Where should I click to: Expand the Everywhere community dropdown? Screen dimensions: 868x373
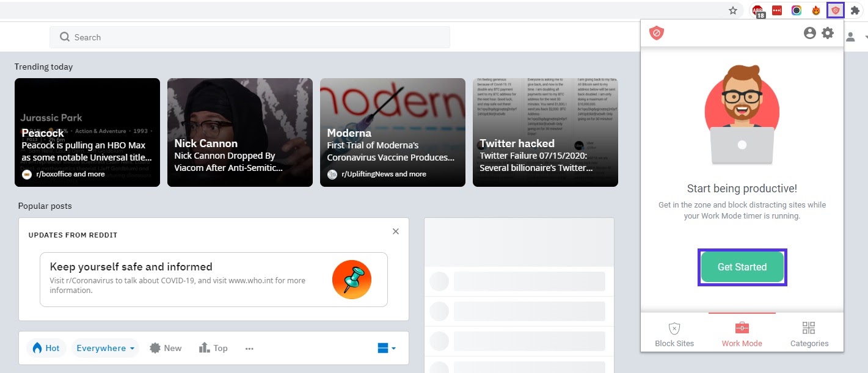tap(105, 347)
